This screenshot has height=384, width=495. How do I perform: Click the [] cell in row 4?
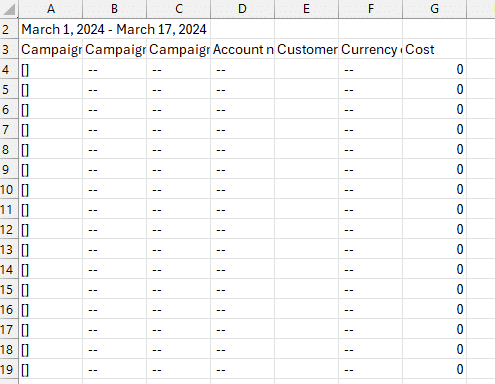point(50,69)
